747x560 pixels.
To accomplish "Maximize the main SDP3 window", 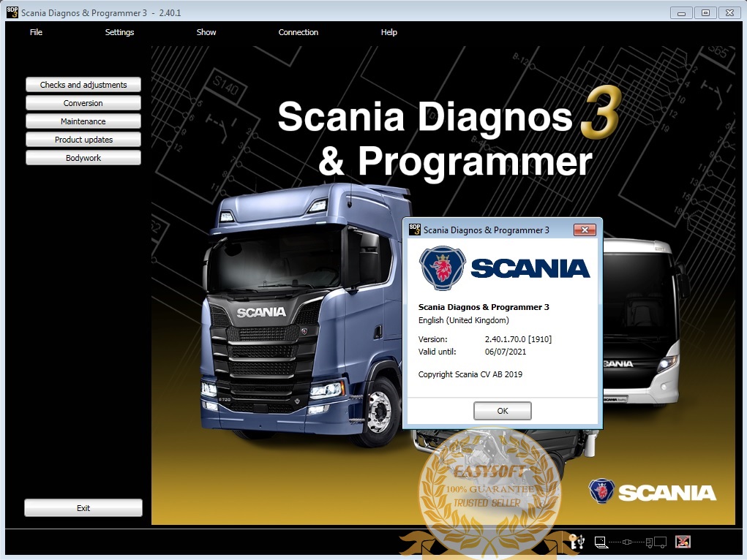I will click(x=705, y=13).
